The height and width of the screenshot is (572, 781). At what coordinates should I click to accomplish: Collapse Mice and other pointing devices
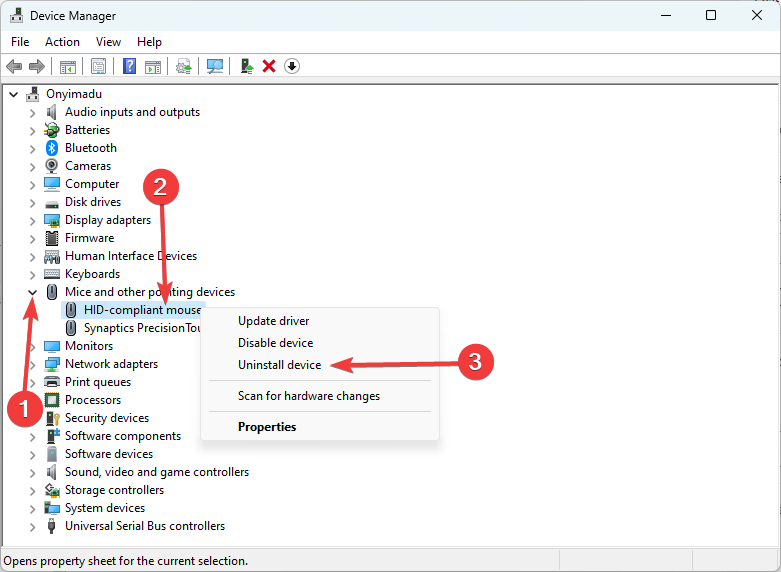click(x=32, y=292)
